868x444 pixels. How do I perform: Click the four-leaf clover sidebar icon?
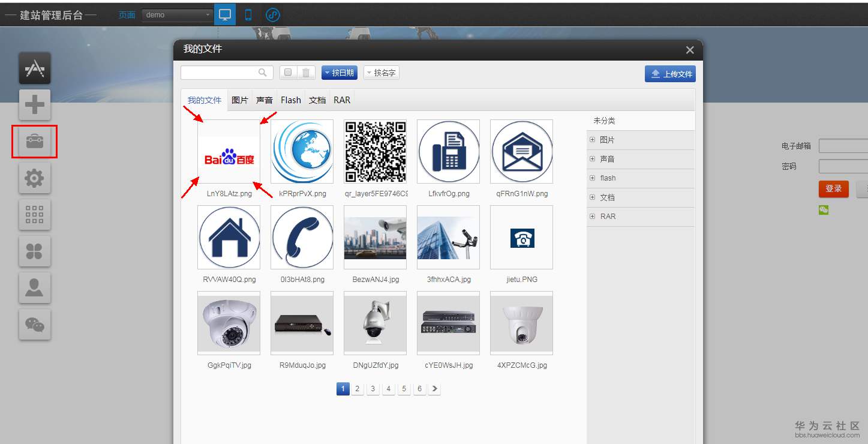35,251
